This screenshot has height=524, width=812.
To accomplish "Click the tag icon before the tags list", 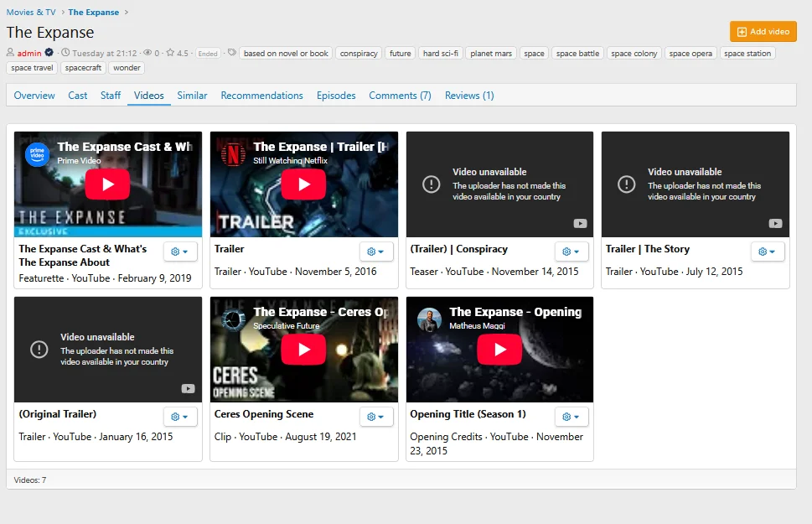I will coord(232,52).
